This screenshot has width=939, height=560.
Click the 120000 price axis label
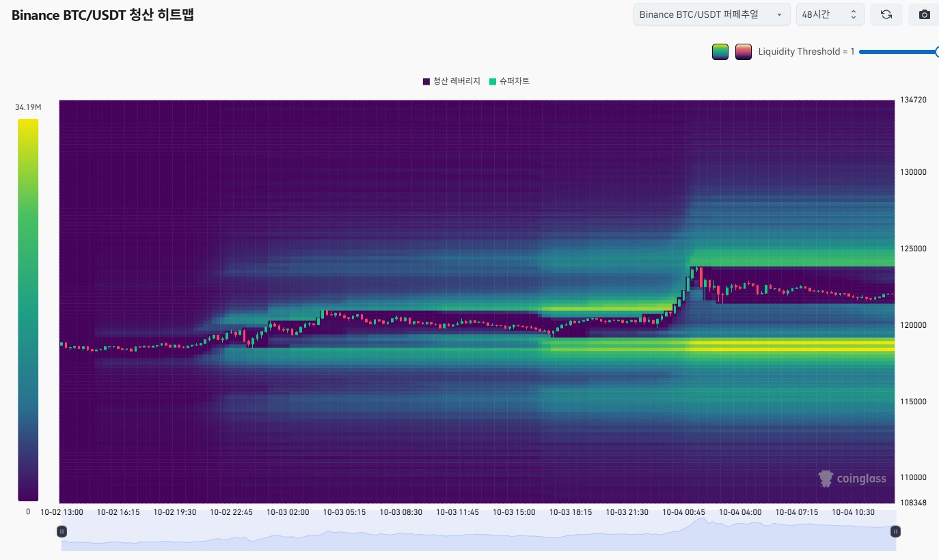coord(914,325)
